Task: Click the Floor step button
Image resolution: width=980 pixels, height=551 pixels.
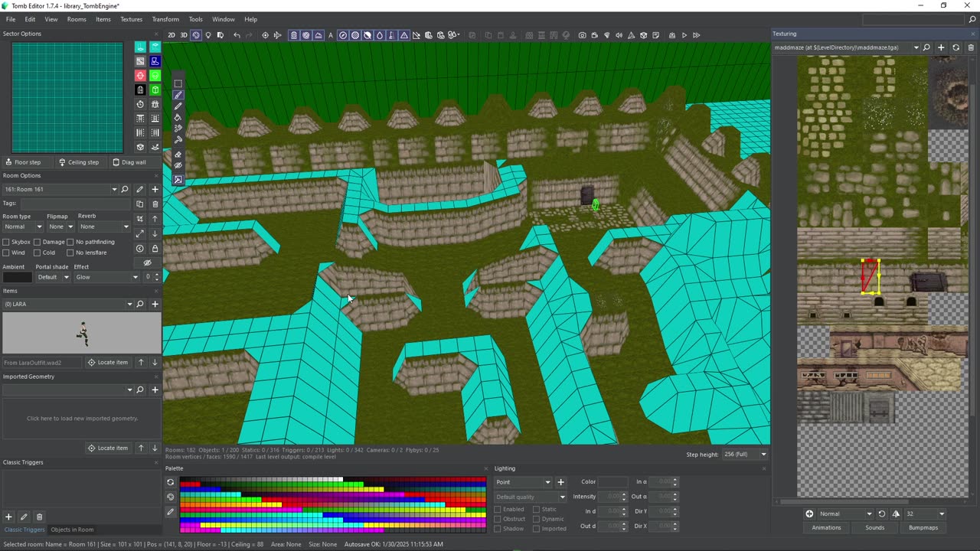Action: tap(23, 162)
